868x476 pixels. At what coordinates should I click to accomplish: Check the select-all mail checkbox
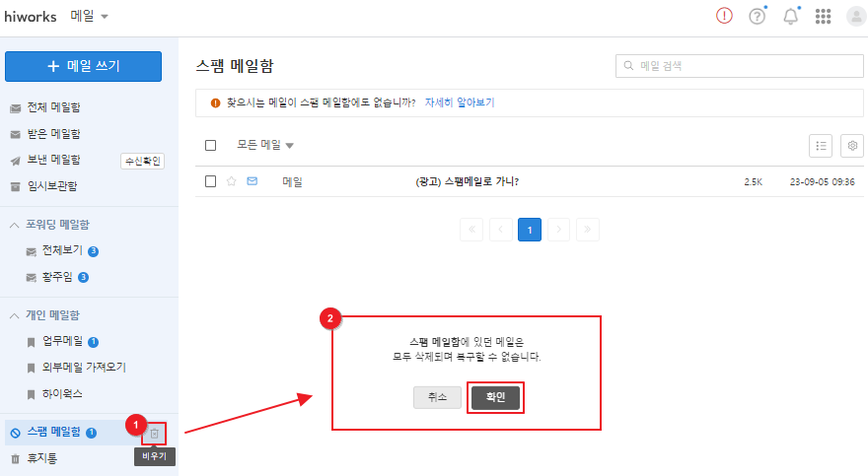coord(210,146)
